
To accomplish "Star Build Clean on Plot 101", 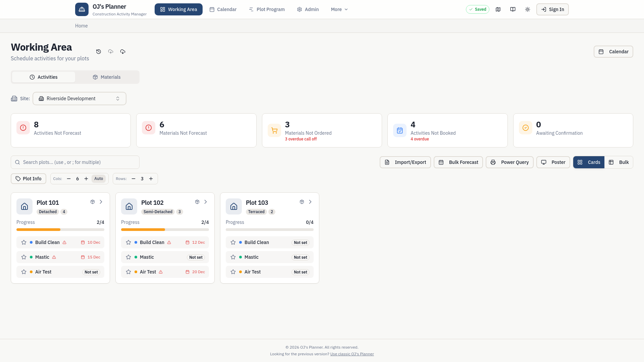I will tap(24, 242).
